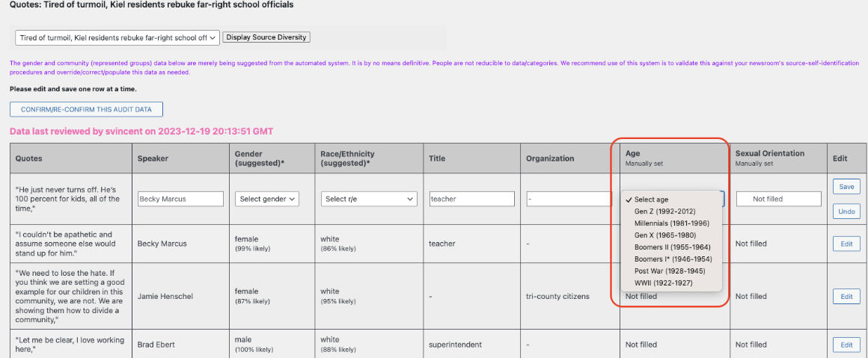
Task: Save the edited first row
Action: click(846, 187)
